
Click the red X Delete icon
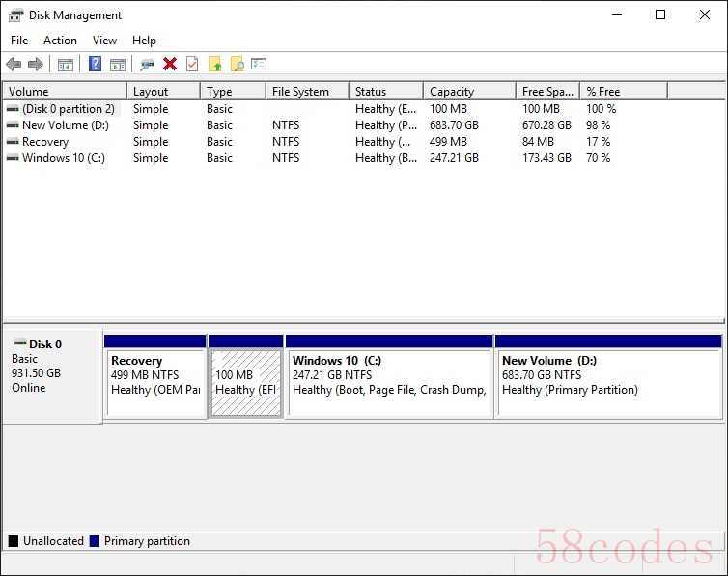click(x=170, y=64)
